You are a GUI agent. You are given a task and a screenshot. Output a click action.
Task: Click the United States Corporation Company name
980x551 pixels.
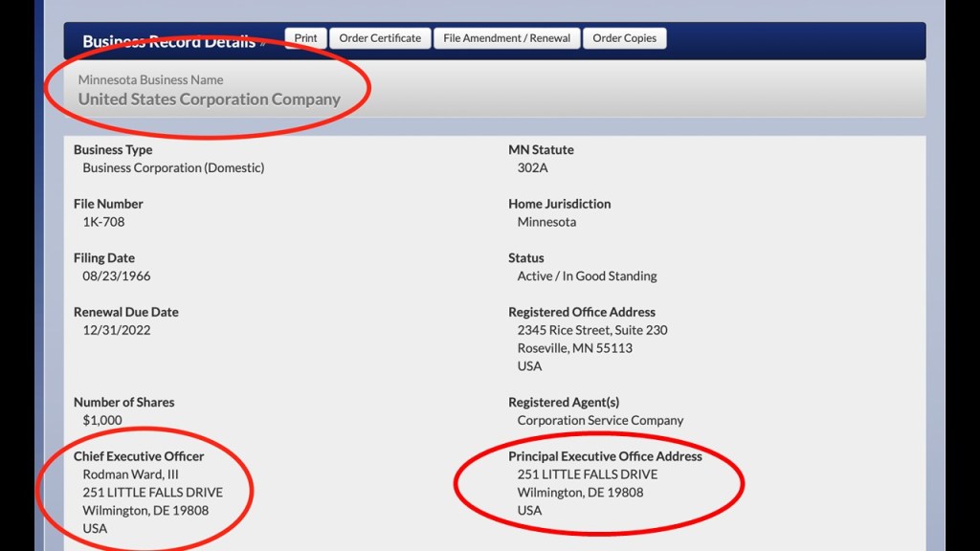(x=209, y=99)
